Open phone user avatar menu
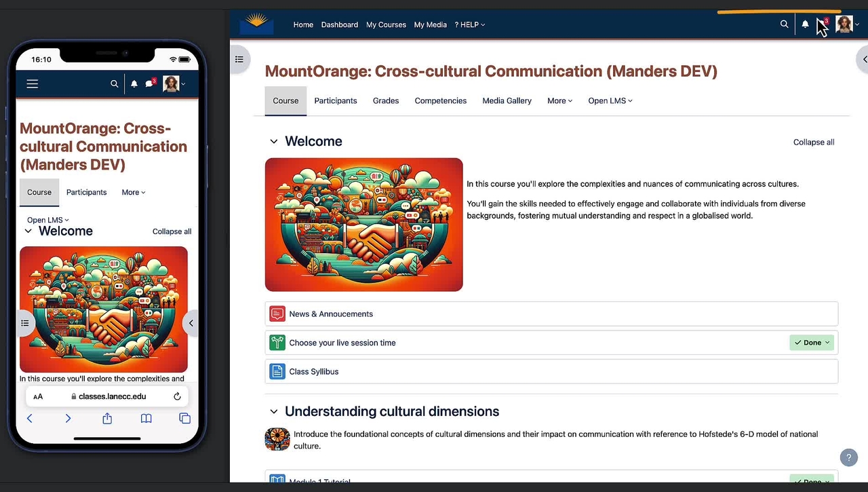The height and width of the screenshot is (492, 868). pos(174,84)
